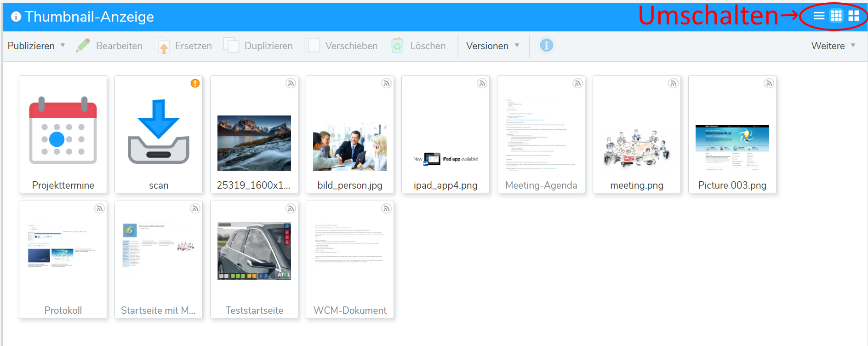Click the file name 'scan'

[x=159, y=185]
